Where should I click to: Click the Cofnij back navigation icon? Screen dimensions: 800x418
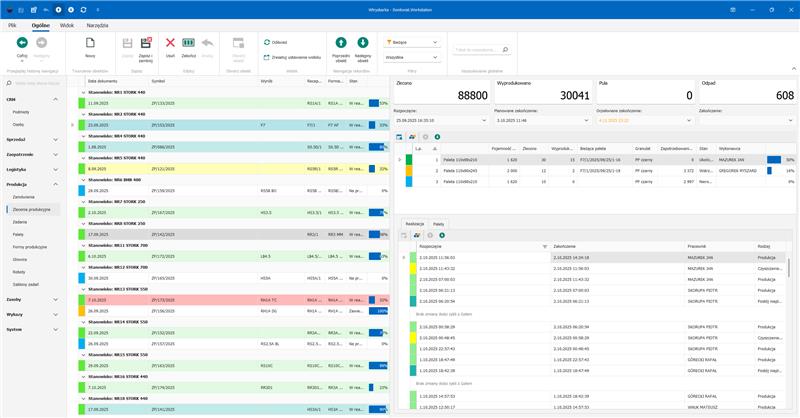(x=22, y=44)
